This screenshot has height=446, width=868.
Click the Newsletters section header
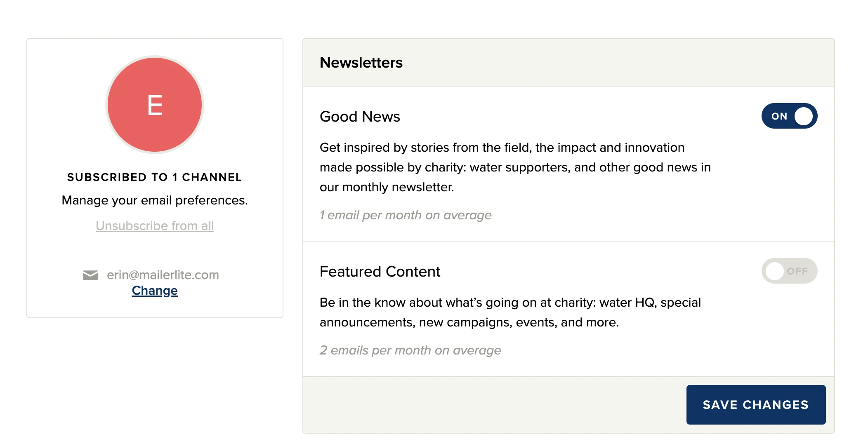pos(361,63)
